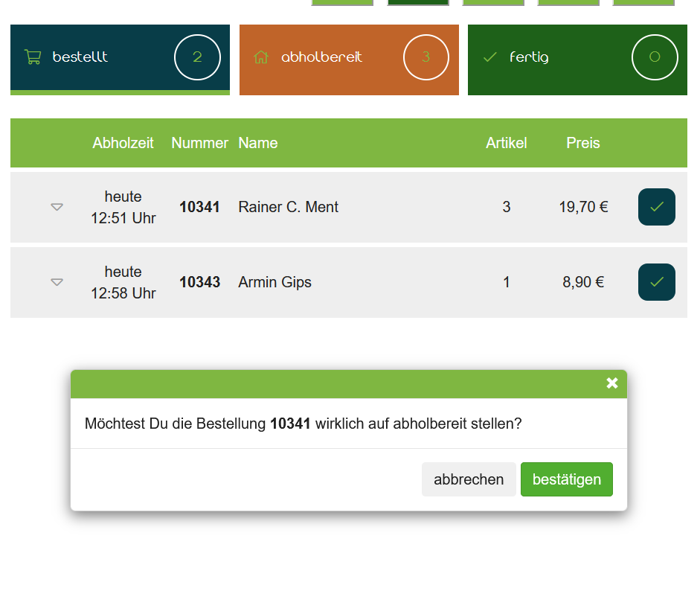Viewport: 700px width, 591px height.
Task: Click the count circle showing 3
Action: (426, 57)
